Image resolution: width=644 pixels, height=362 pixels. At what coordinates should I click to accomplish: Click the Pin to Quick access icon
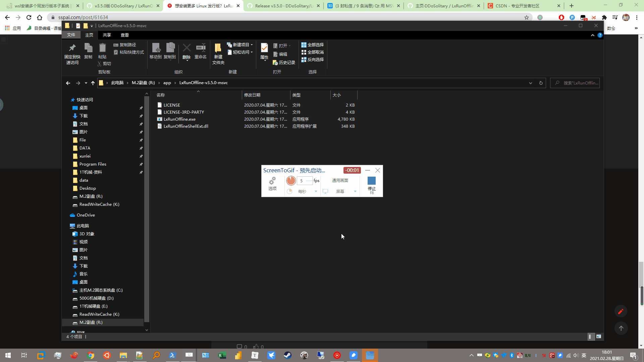coord(72,53)
